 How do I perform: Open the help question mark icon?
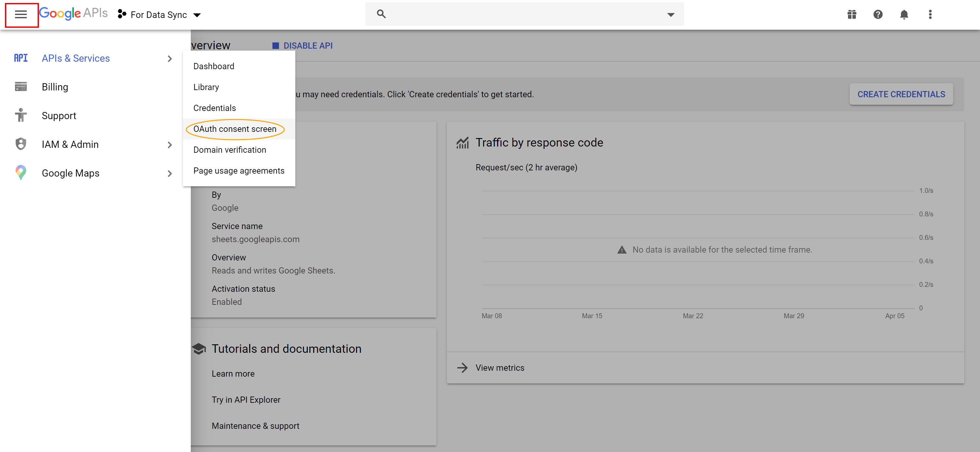(878, 14)
